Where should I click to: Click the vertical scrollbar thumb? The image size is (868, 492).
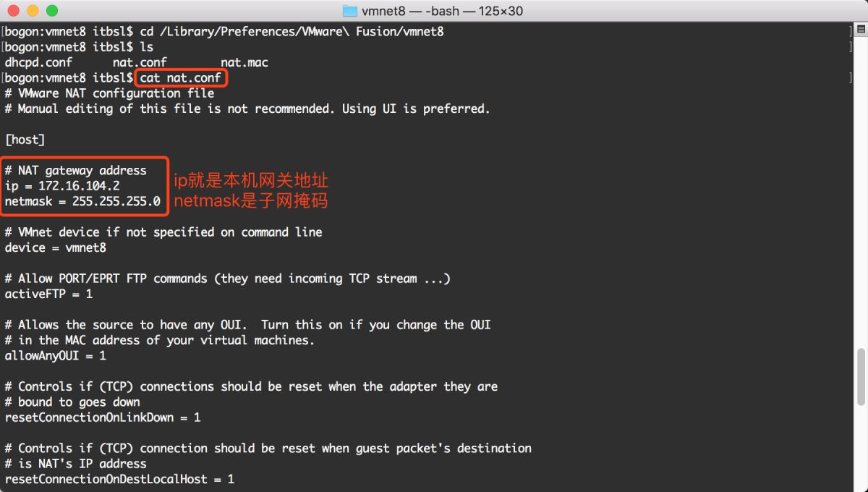tap(861, 376)
